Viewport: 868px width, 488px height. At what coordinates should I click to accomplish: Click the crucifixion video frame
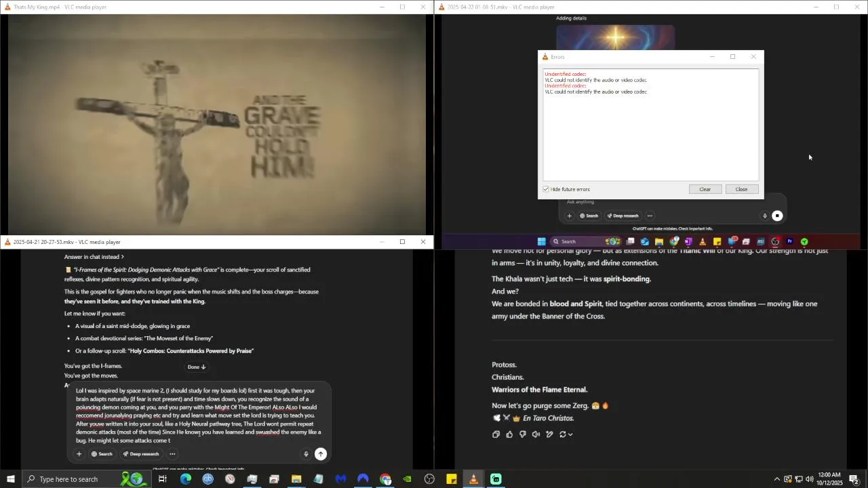click(x=216, y=124)
